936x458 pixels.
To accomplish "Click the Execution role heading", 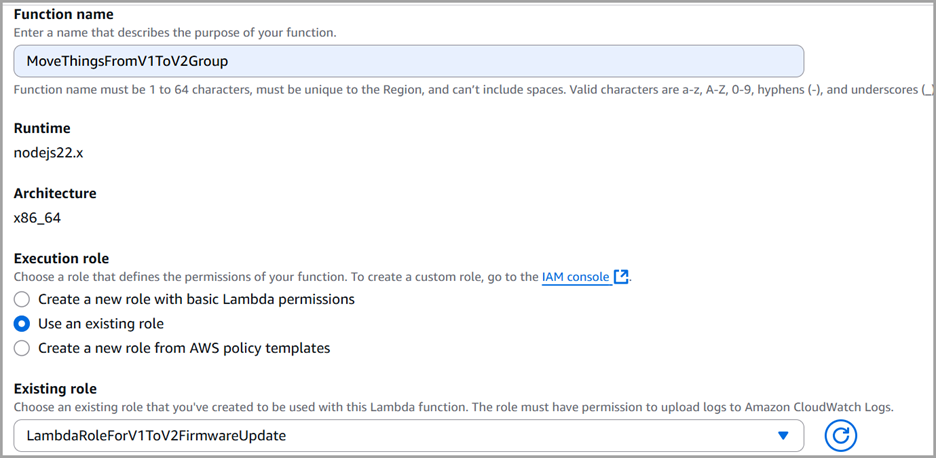I will [x=61, y=258].
